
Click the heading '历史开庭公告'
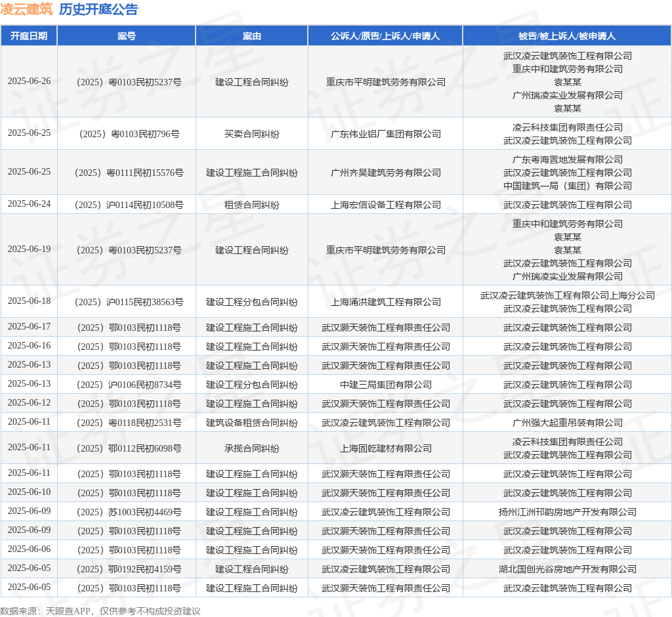pyautogui.click(x=98, y=9)
